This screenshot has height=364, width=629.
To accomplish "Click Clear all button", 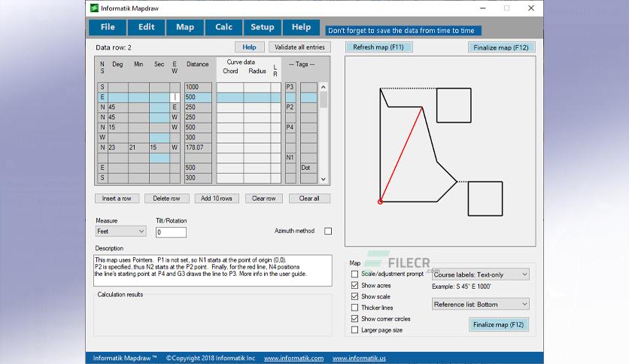I will (x=309, y=199).
